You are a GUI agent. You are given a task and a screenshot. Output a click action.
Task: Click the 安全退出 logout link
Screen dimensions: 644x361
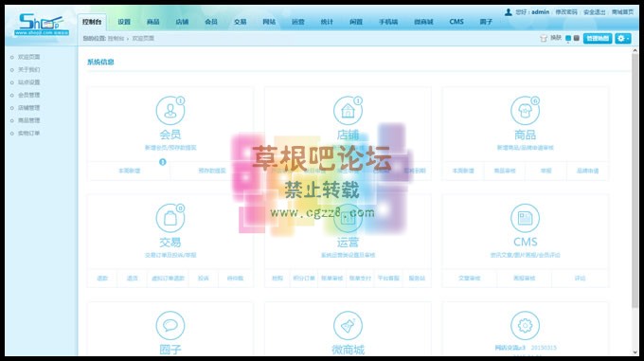(595, 12)
